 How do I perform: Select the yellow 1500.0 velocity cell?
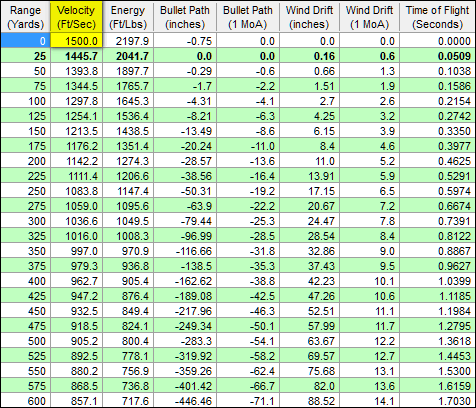click(76, 41)
